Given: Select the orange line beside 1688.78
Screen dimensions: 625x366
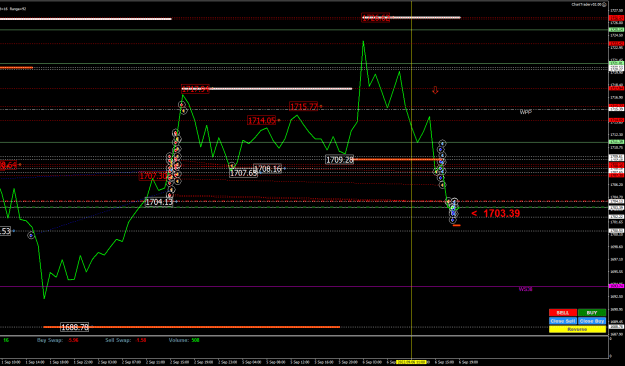Looking at the screenshot, I should tap(191, 327).
